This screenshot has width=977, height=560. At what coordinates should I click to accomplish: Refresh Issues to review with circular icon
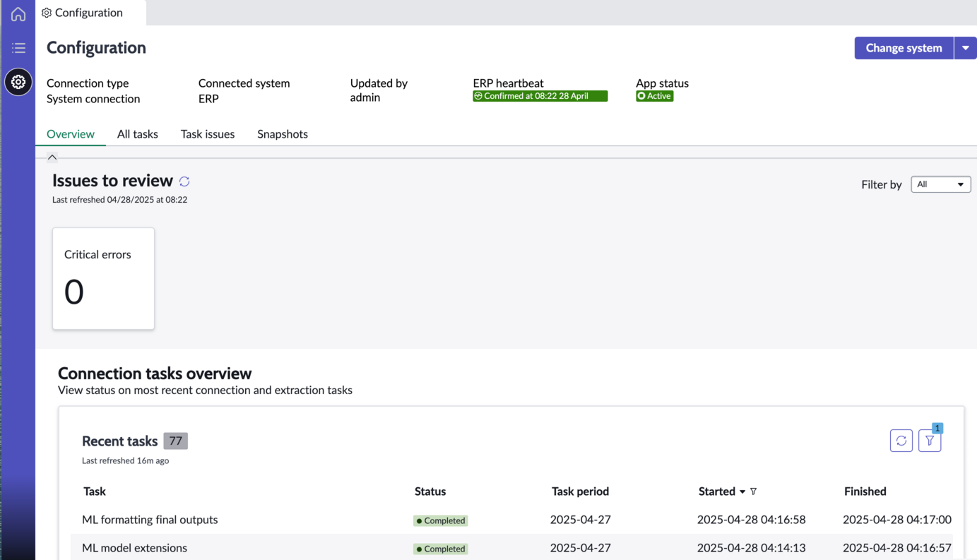(184, 181)
